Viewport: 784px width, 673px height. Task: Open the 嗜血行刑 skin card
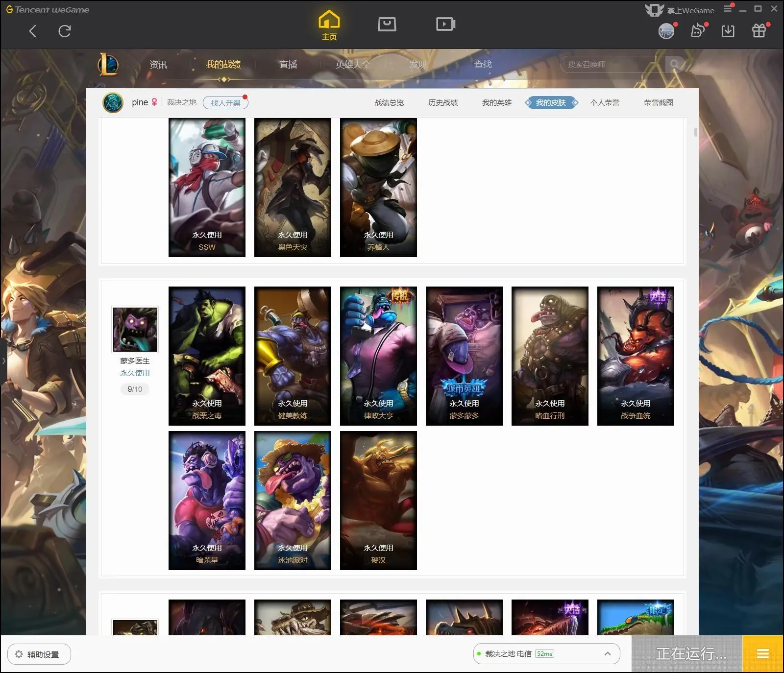point(550,356)
